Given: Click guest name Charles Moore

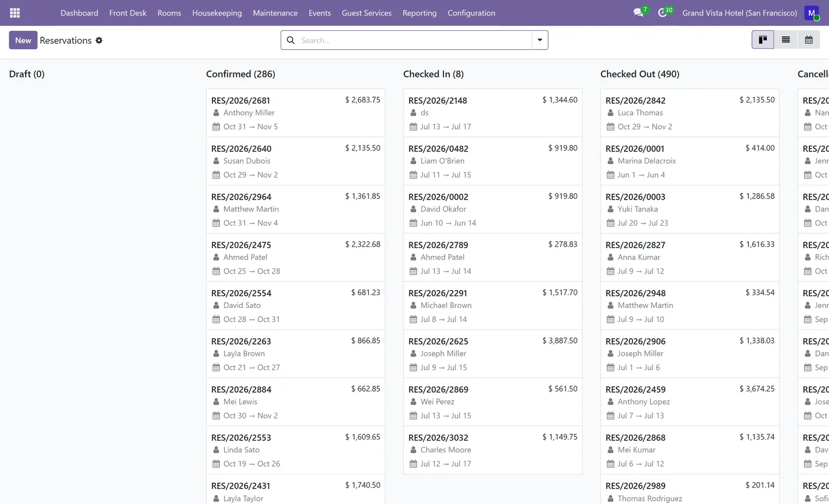Looking at the screenshot, I should click(446, 450).
